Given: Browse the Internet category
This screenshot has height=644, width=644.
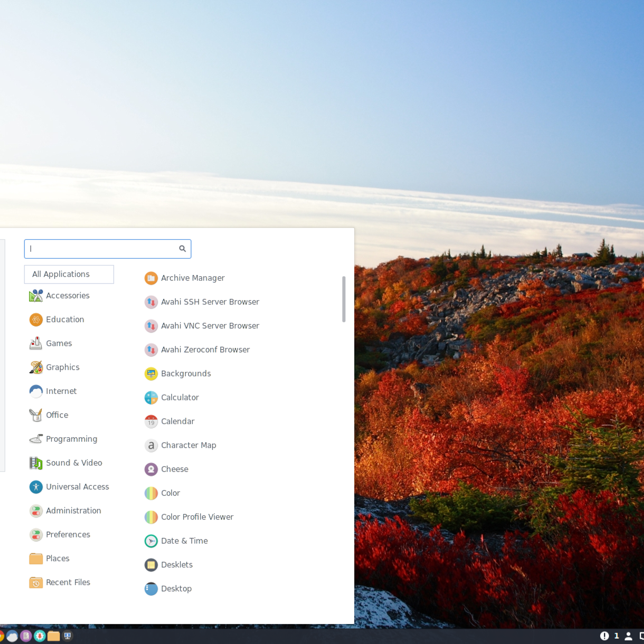Looking at the screenshot, I should pyautogui.click(x=61, y=391).
